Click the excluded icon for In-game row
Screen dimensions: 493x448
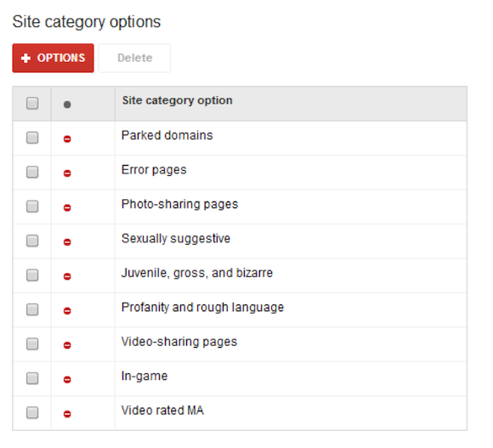[67, 379]
